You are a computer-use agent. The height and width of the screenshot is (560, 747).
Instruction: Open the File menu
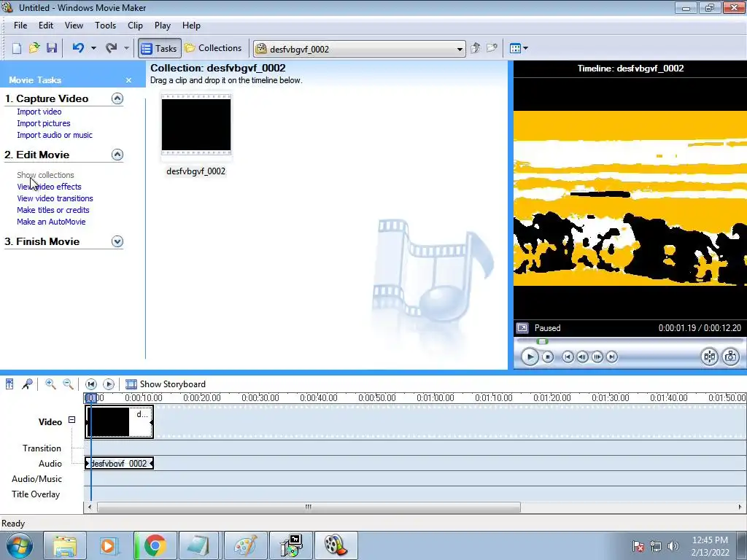(20, 26)
